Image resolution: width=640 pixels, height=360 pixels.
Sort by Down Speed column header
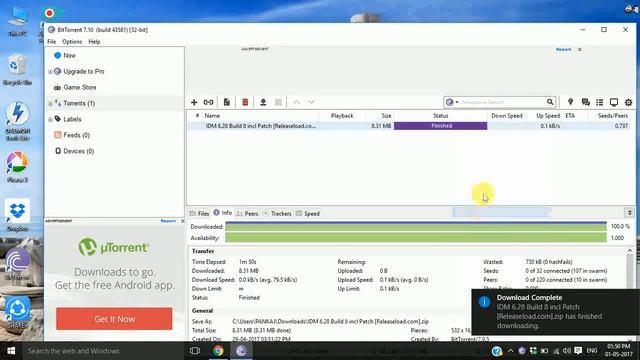coord(507,116)
